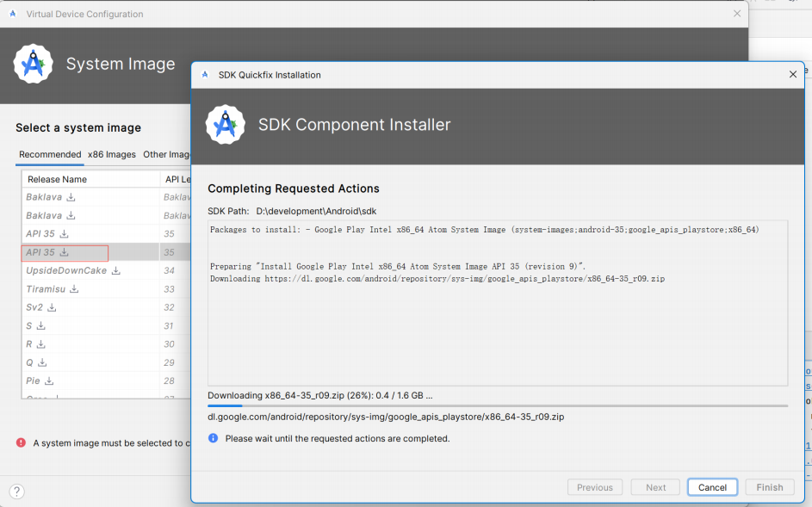Select the UpsideDownCake release name
The width and height of the screenshot is (812, 507).
66,270
